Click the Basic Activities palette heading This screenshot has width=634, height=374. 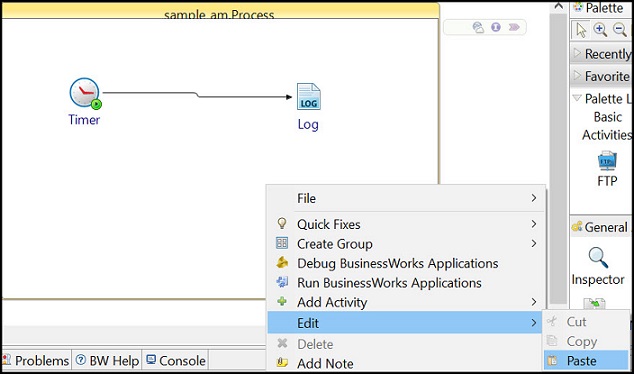tap(607, 126)
